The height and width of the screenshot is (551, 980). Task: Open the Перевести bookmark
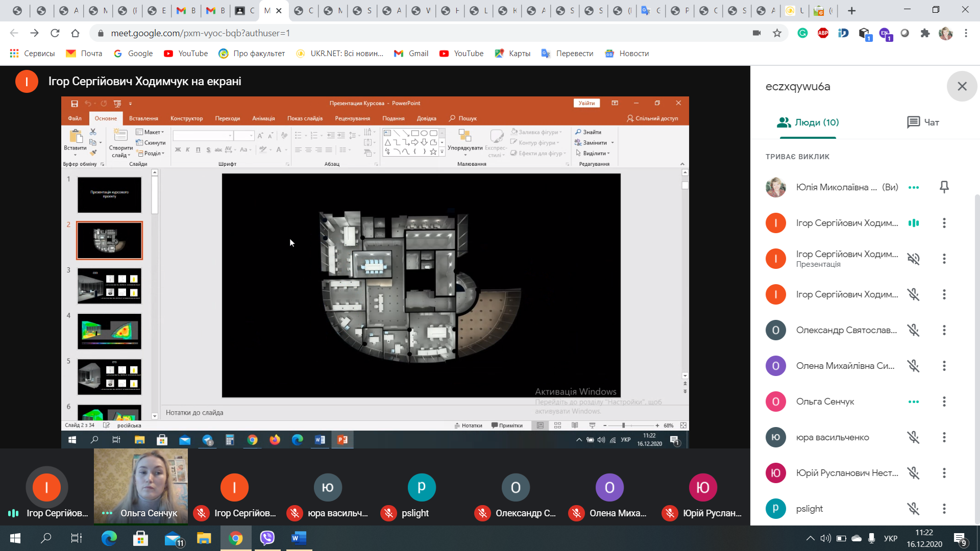click(x=567, y=54)
